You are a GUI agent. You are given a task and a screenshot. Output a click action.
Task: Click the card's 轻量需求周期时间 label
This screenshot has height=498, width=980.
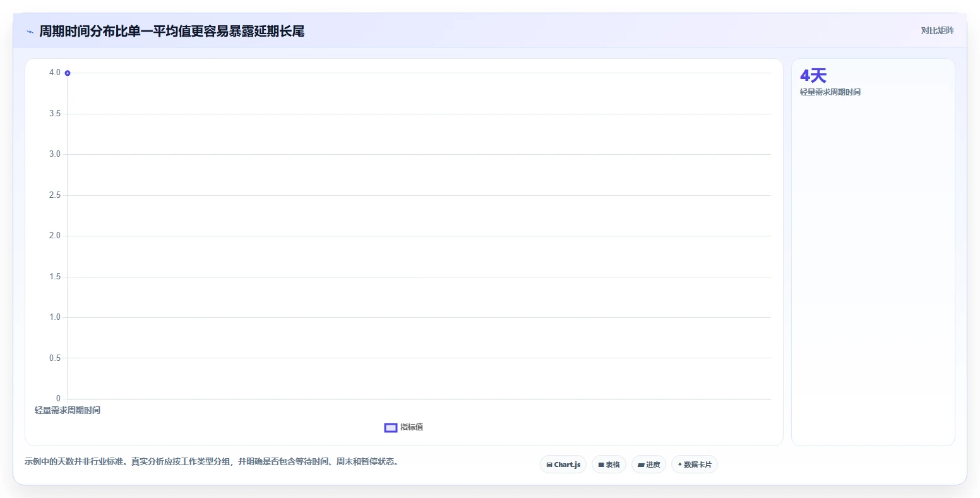[x=830, y=92]
